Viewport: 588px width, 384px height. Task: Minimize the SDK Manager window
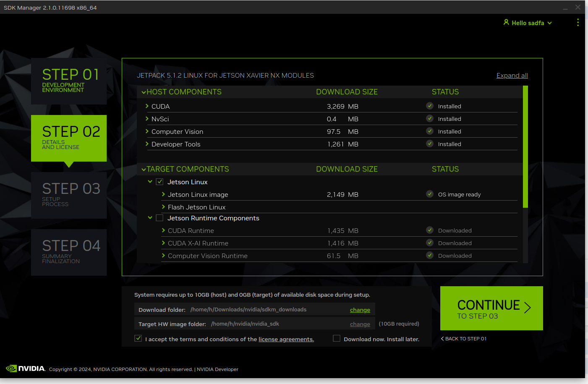pyautogui.click(x=565, y=8)
